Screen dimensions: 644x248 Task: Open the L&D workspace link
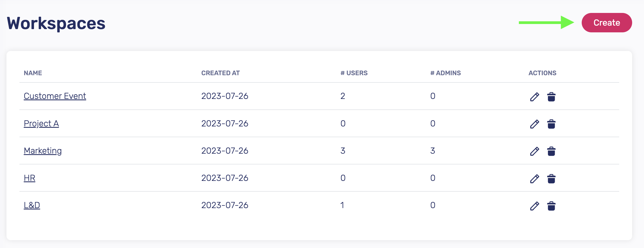click(32, 205)
